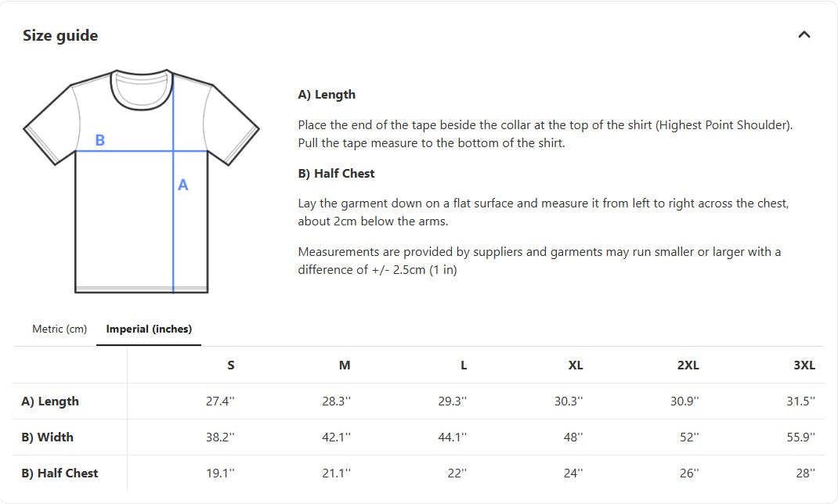Viewport: 838px width, 504px height.
Task: Click the B) Width row label
Action: (x=47, y=437)
